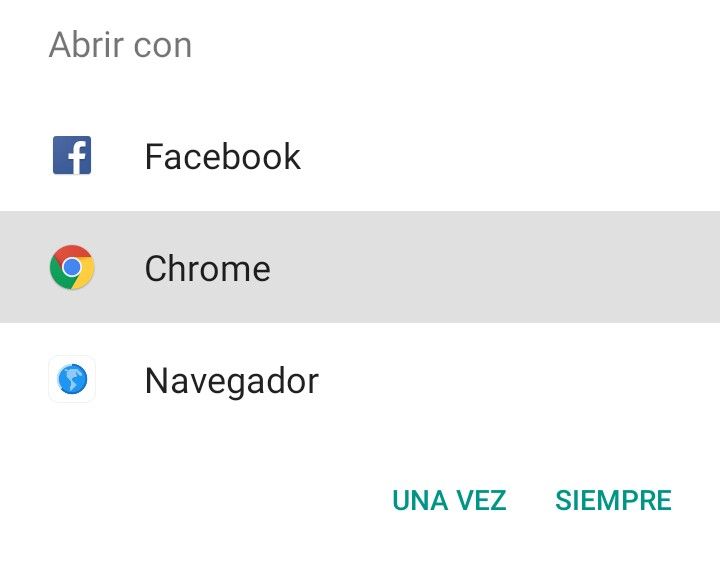Tap the Chrome browser icon
720x563 pixels.
pyautogui.click(x=72, y=267)
